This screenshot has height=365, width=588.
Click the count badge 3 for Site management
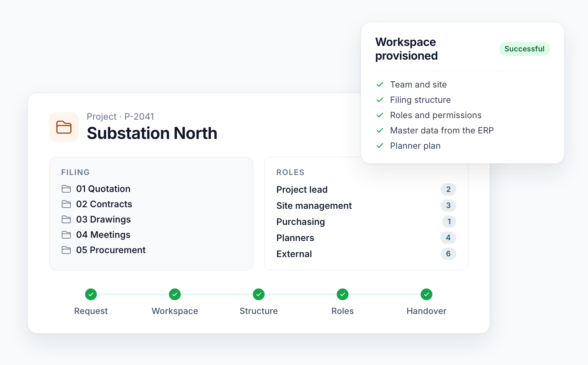point(448,205)
